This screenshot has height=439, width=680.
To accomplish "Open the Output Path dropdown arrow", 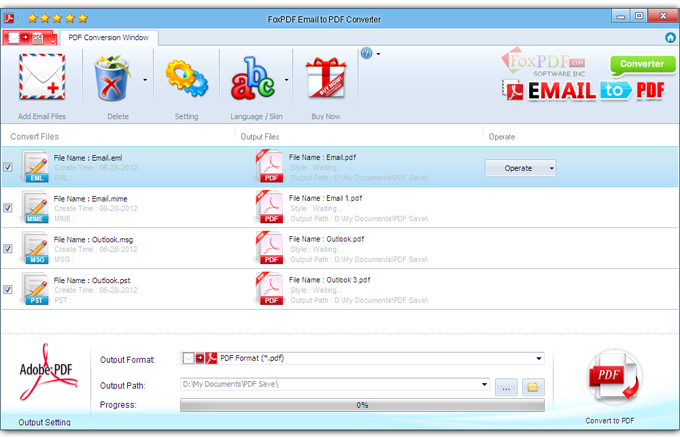I will click(484, 384).
